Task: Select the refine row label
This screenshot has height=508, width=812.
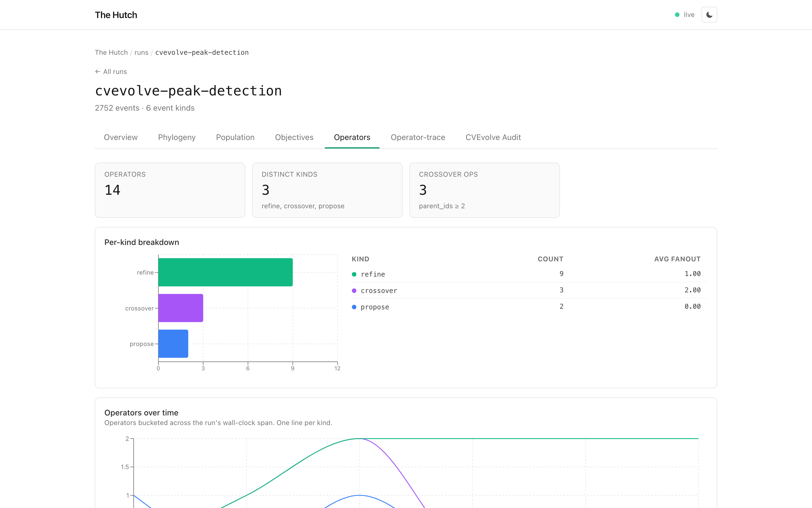Action: (373, 274)
